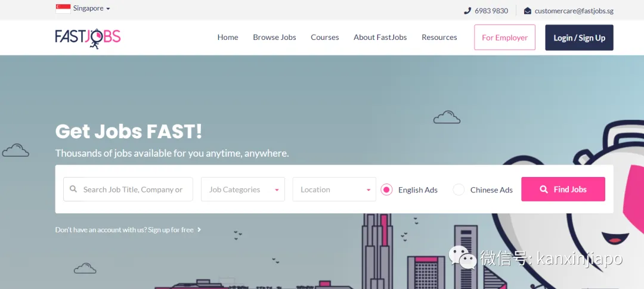This screenshot has height=289, width=644.
Task: Click the customercare@fastjobs.sg email link
Action: [x=574, y=11]
